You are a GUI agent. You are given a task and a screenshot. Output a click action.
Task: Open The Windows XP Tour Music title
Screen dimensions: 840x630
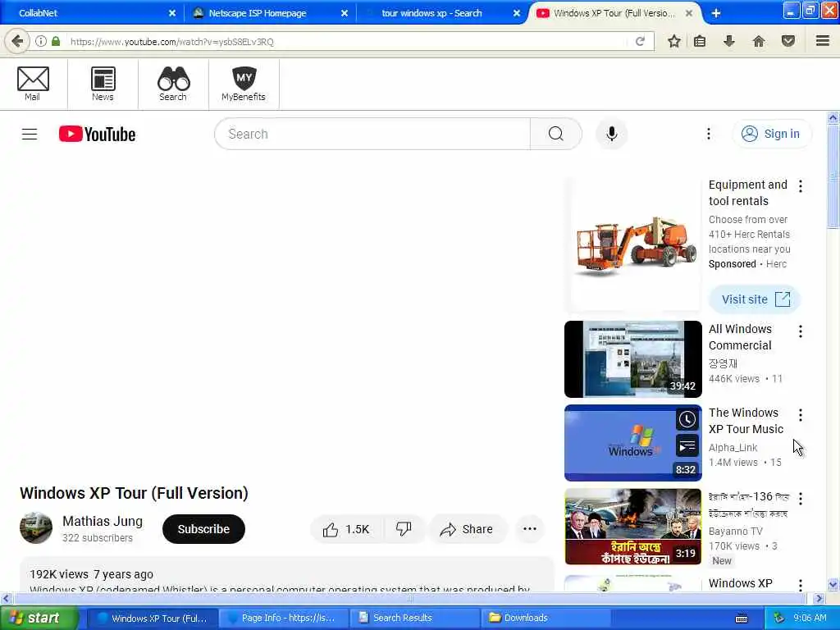tap(746, 421)
